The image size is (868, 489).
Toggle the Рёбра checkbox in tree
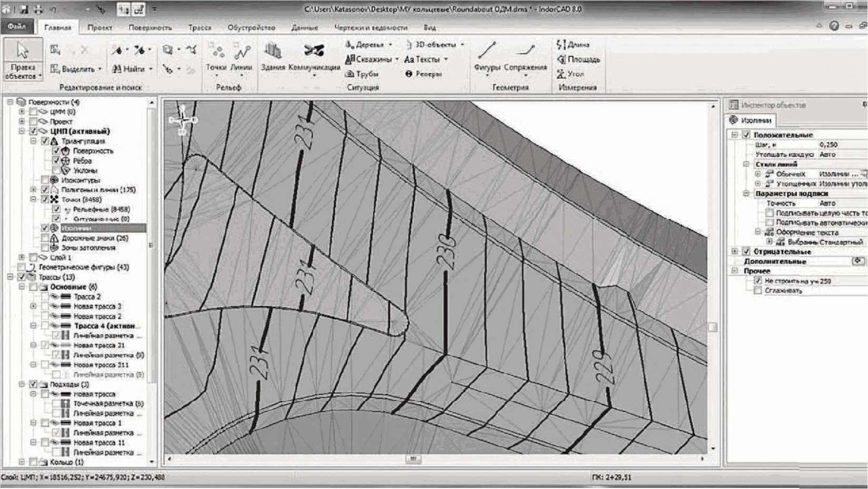pyautogui.click(x=56, y=161)
